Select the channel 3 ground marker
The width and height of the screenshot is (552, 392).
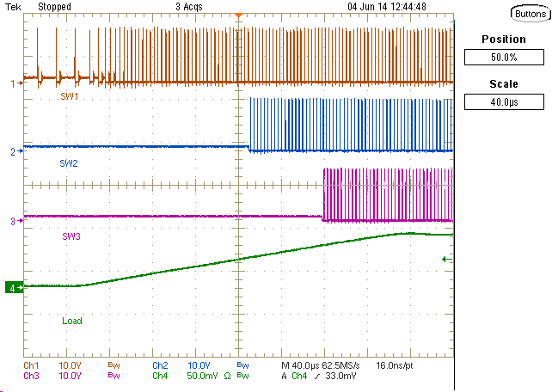pyautogui.click(x=14, y=221)
